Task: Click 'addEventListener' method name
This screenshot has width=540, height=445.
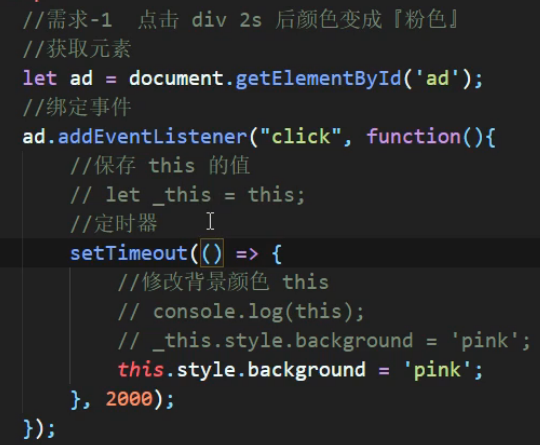Action: click(153, 136)
